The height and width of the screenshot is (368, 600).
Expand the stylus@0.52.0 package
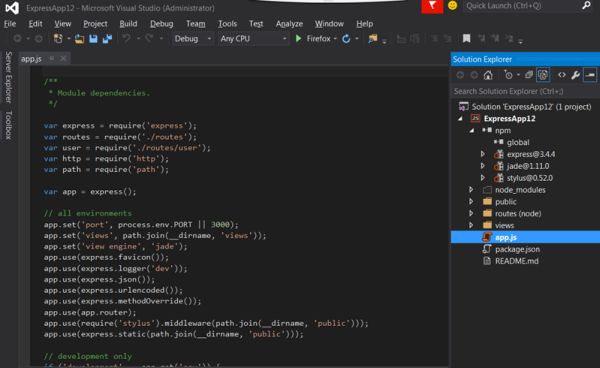tap(483, 178)
